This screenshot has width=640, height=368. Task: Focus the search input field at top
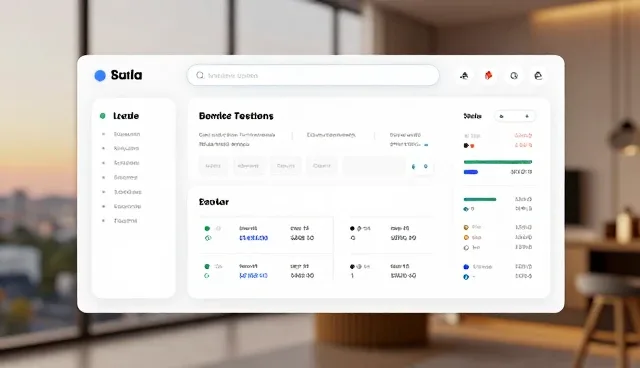tap(313, 75)
